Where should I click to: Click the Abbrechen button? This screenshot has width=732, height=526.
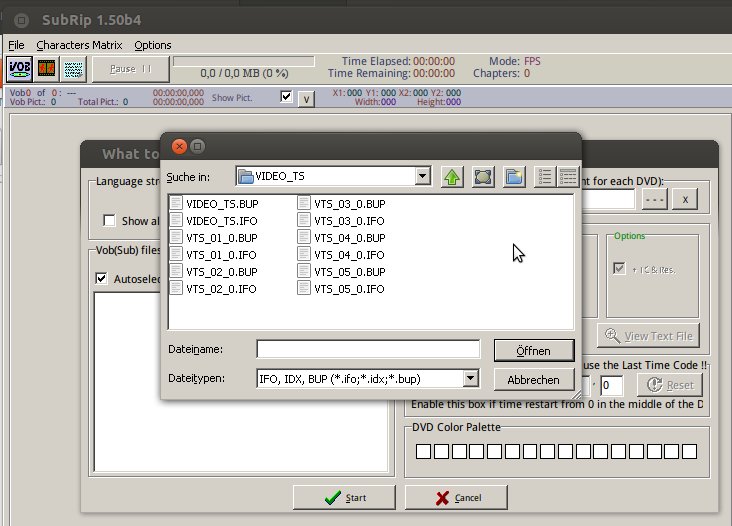(x=534, y=380)
